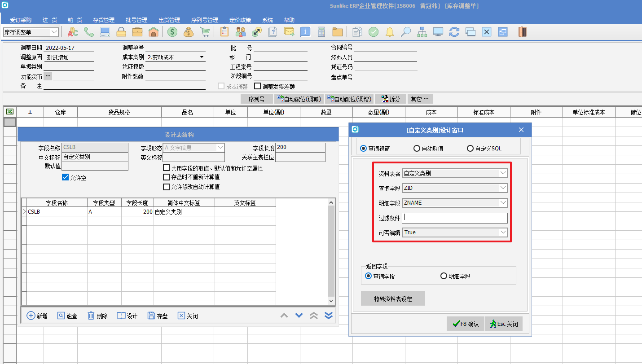
Task: Click the calculator toolbar icon
Action: [x=321, y=32]
